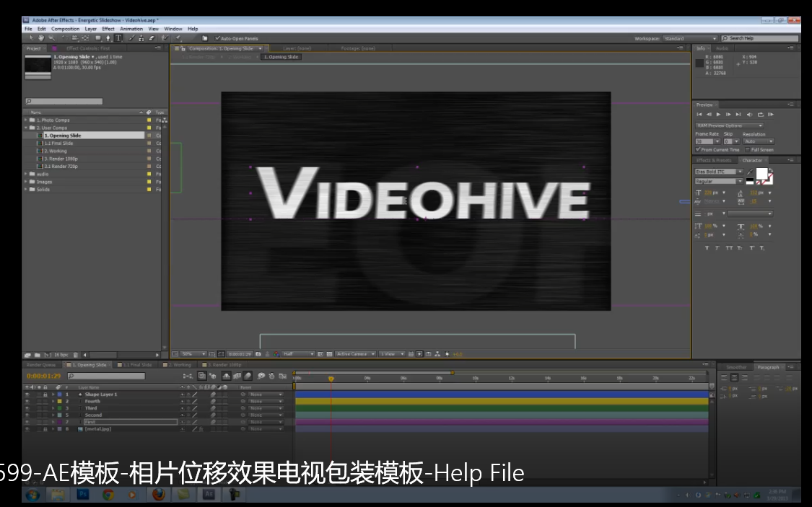Select 2. Working composition in Project

pyautogui.click(x=56, y=151)
